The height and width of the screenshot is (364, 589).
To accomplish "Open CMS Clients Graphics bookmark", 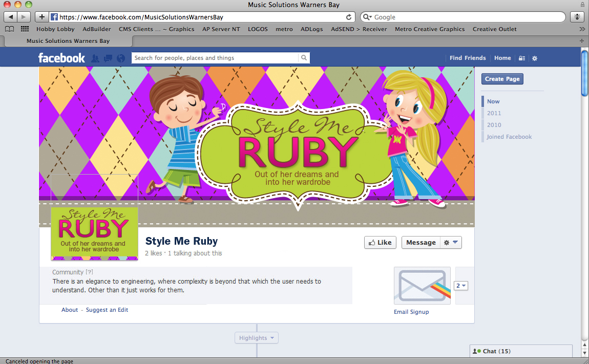I will pyautogui.click(x=156, y=29).
